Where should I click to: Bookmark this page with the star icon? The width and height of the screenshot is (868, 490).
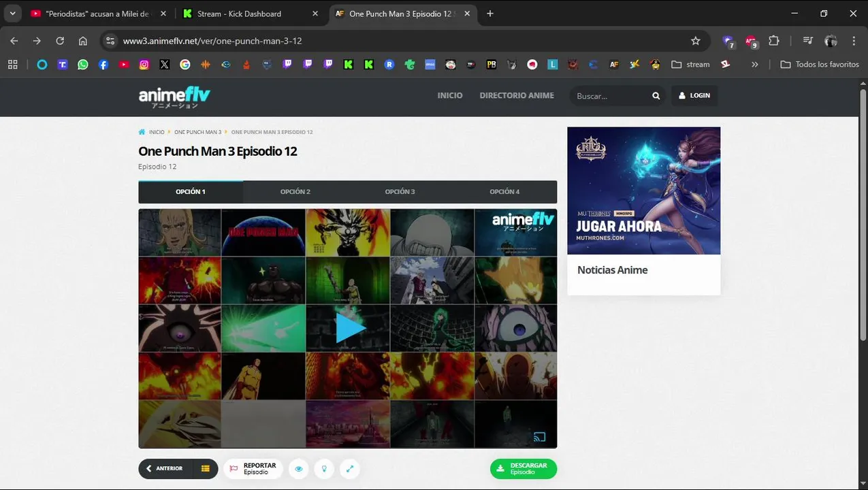pyautogui.click(x=695, y=41)
